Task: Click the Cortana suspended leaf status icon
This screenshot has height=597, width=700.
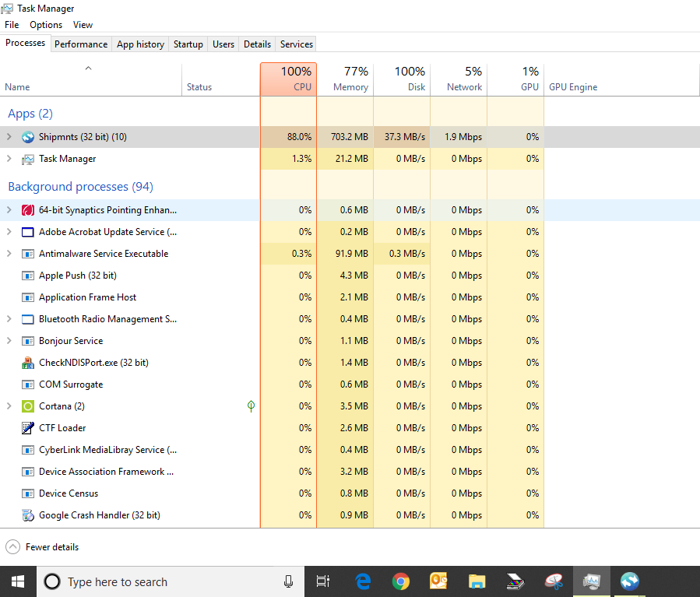Action: (251, 406)
